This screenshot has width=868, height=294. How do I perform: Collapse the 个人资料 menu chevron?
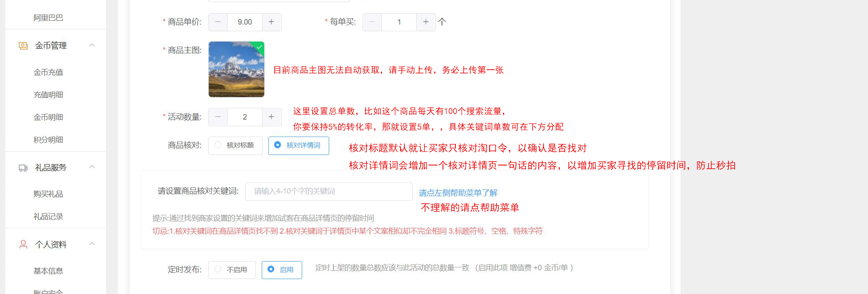tap(92, 244)
